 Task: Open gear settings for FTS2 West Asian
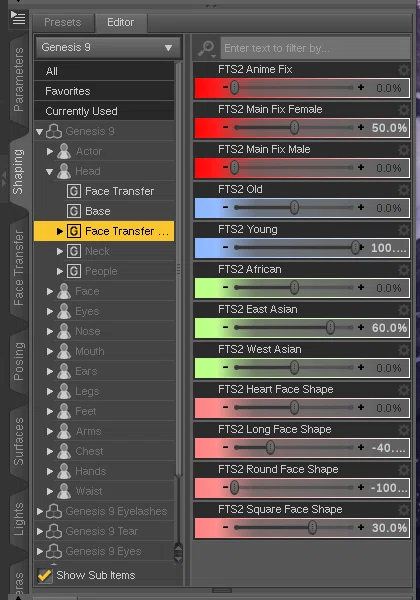403,350
